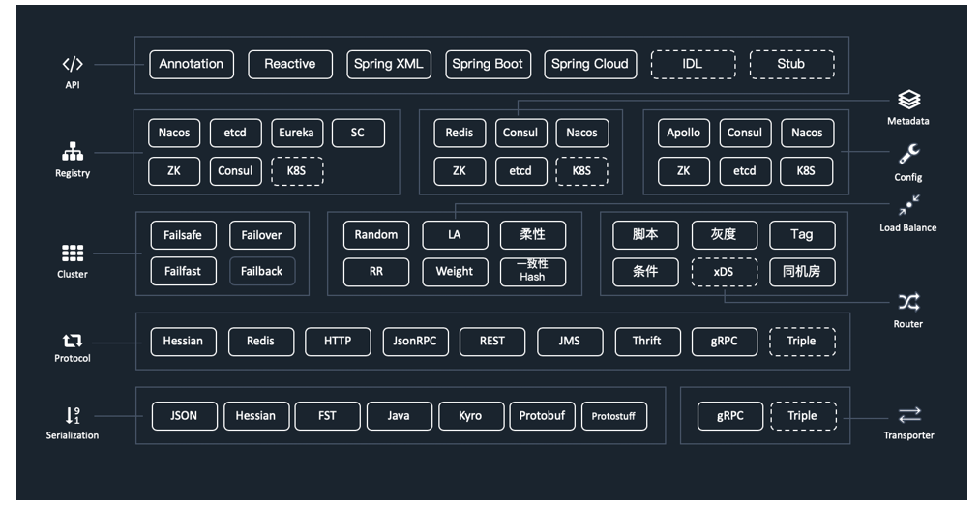Select the JMS protocol box
980x507 pixels.
coord(570,342)
